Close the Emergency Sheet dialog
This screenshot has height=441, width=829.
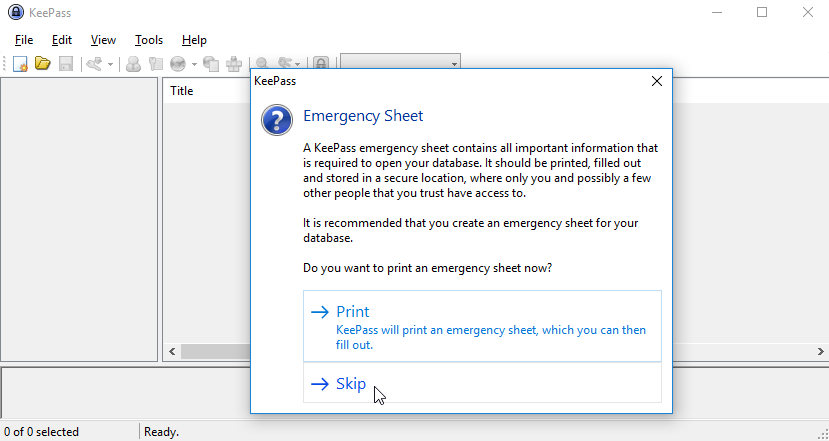point(656,82)
